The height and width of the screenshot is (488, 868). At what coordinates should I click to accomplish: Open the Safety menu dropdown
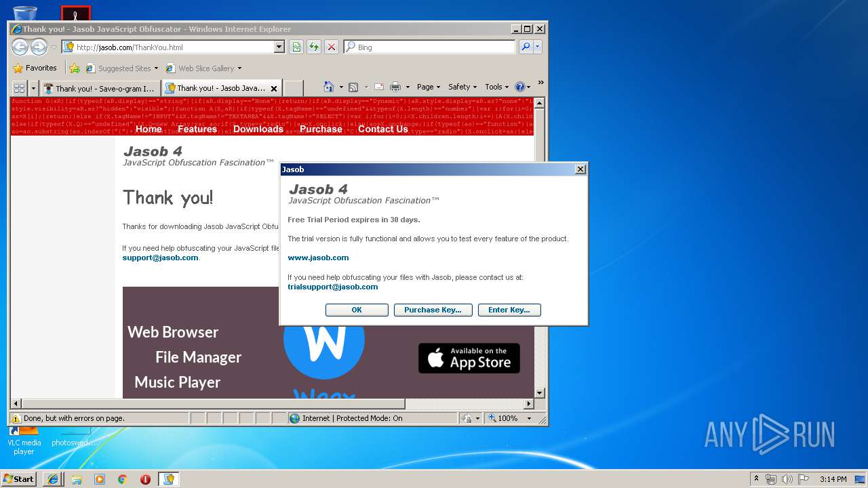462,87
